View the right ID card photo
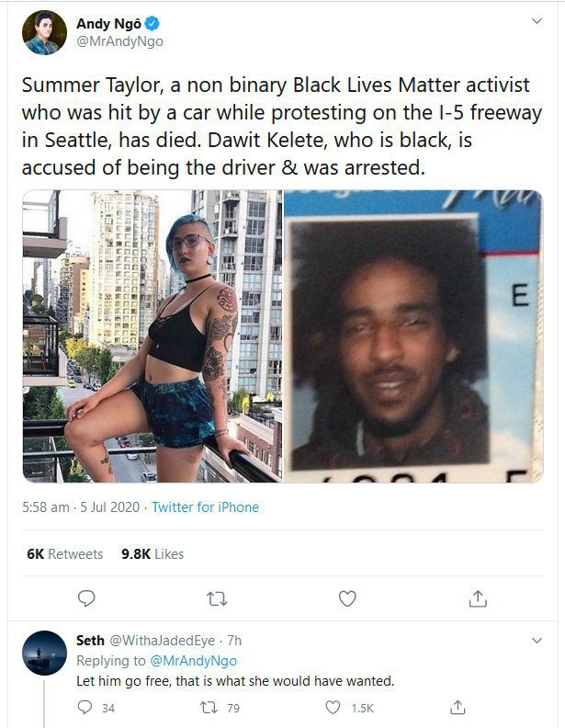The image size is (565, 728). [x=413, y=336]
